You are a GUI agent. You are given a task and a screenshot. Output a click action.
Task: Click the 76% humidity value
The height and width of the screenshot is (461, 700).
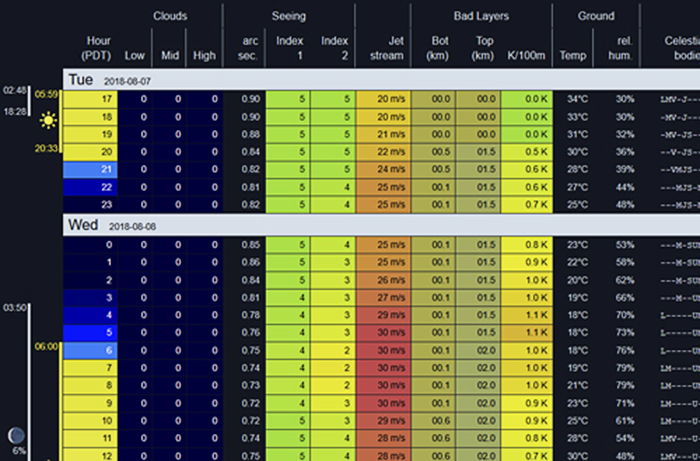(x=625, y=350)
